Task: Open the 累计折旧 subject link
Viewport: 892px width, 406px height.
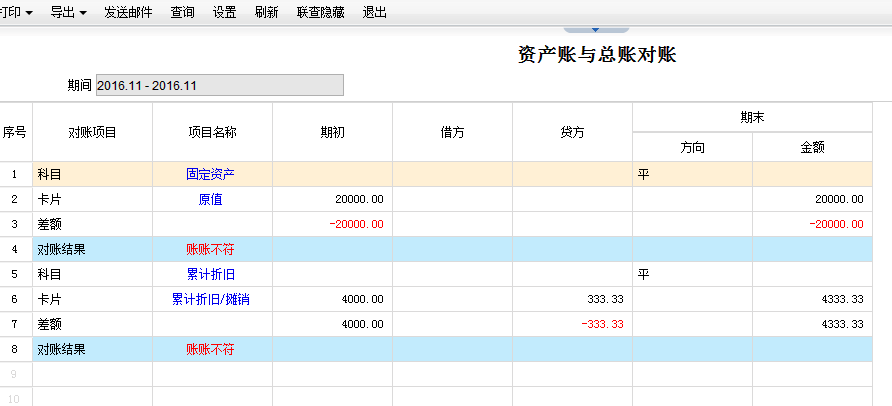Action: [x=210, y=274]
